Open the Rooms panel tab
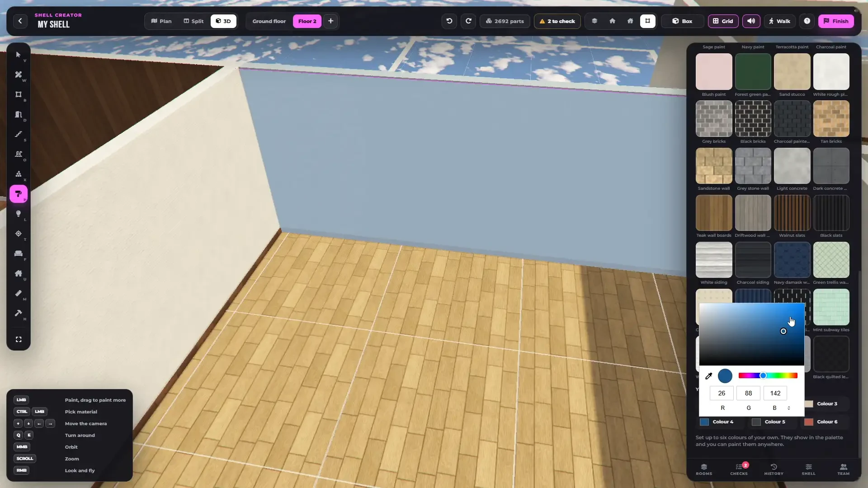This screenshot has width=868, height=488. 704,469
